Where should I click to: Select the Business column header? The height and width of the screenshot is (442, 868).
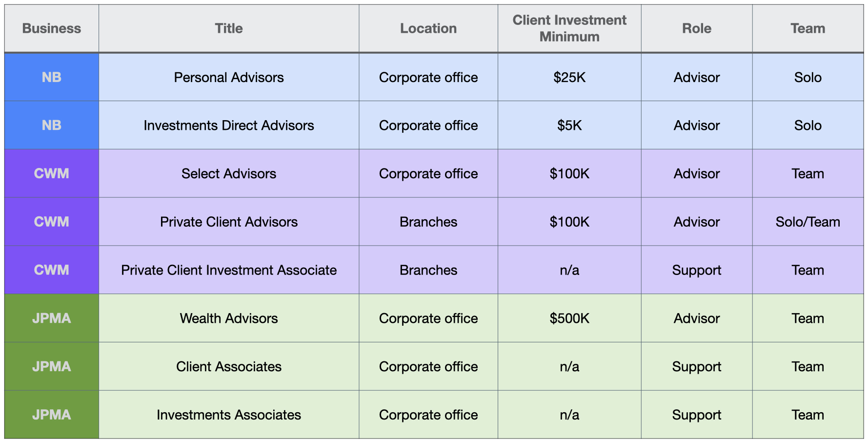pos(52,28)
